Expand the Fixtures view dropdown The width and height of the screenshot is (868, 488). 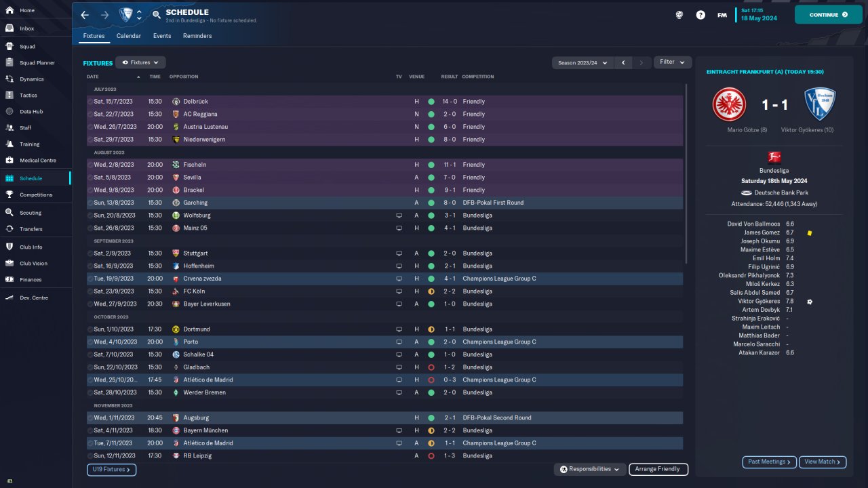tap(140, 62)
